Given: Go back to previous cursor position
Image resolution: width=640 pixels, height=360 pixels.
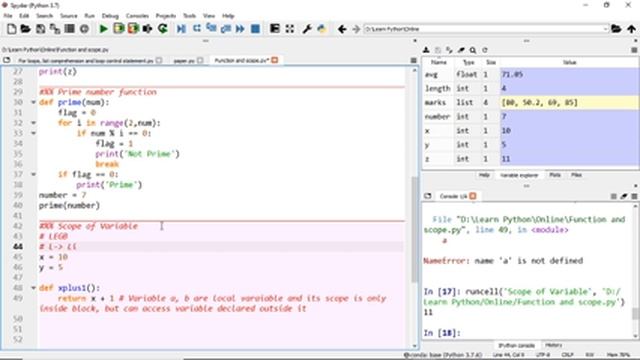Looking at the screenshot, I should click(342, 29).
